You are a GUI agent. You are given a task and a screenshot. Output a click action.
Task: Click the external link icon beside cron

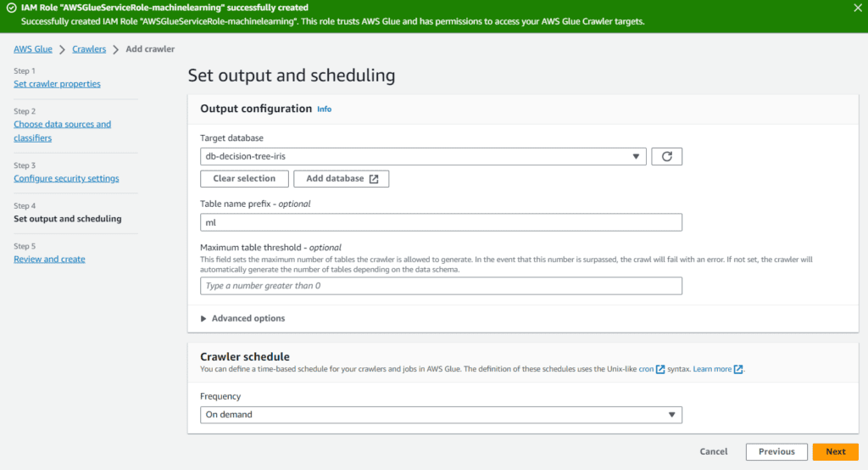tap(660, 370)
